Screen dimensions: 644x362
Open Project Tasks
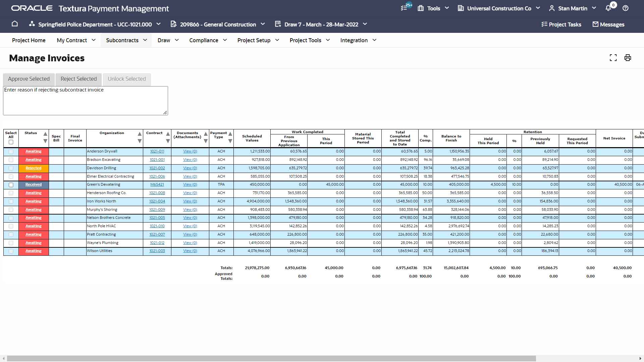[x=561, y=24]
